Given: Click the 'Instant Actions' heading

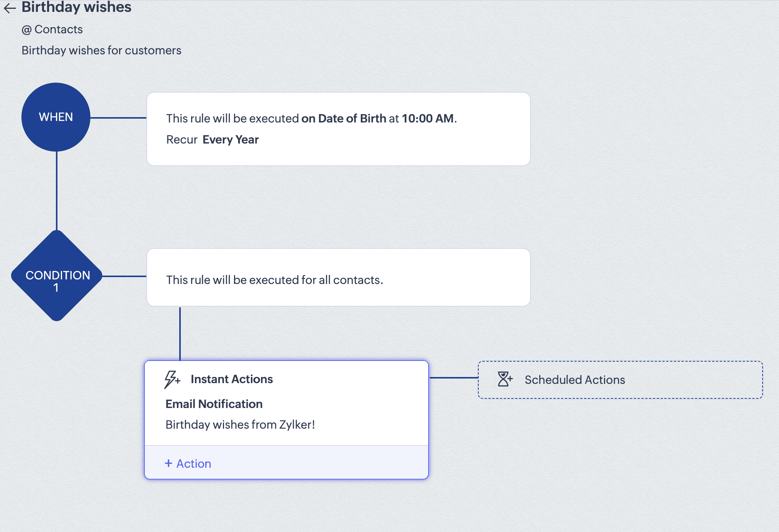Looking at the screenshot, I should pyautogui.click(x=232, y=379).
